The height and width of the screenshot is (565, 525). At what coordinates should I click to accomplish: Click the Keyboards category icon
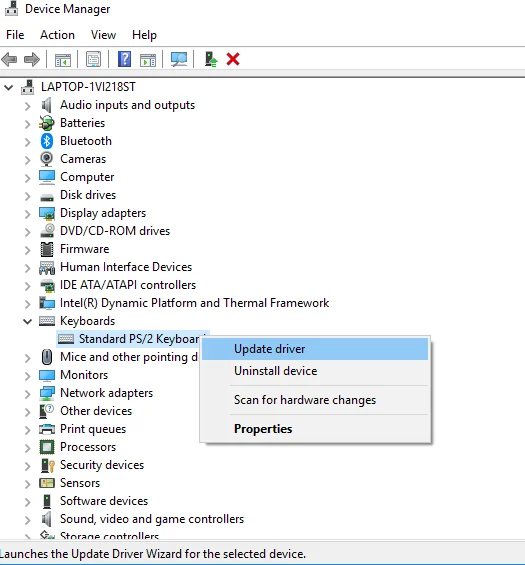pyautogui.click(x=47, y=321)
